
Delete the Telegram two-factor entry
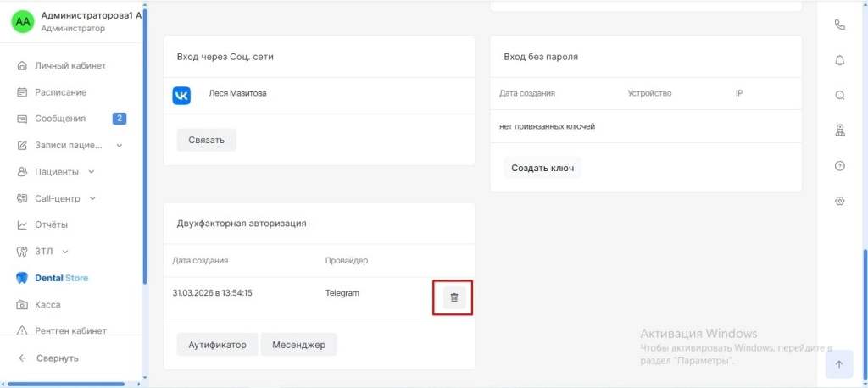[x=454, y=297]
